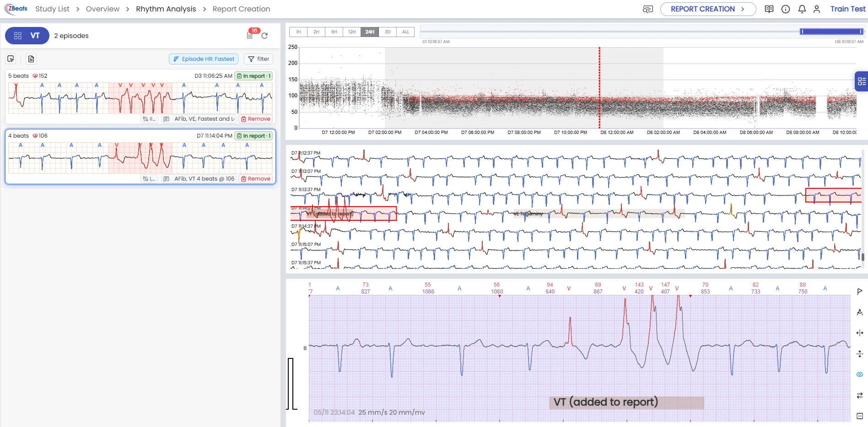Click the D7 11:15:07 PM strip row label
Image resolution: width=868 pixels, height=427 pixels.
point(306,245)
